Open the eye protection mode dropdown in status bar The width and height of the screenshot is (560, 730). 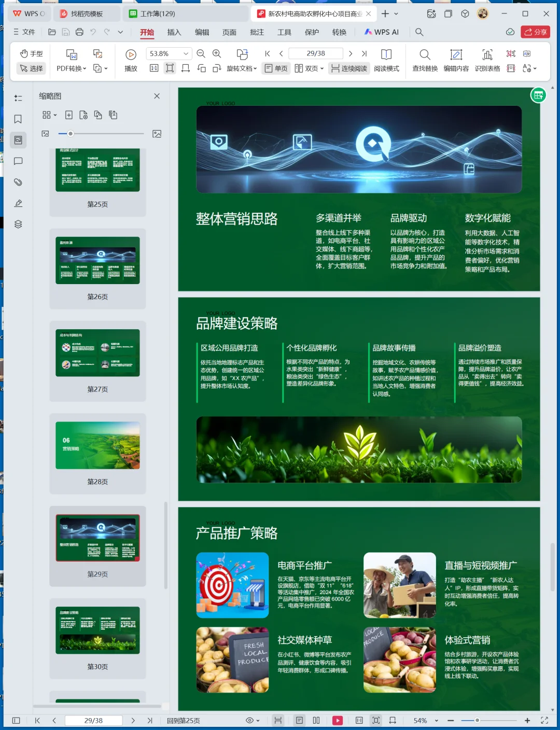pyautogui.click(x=253, y=721)
